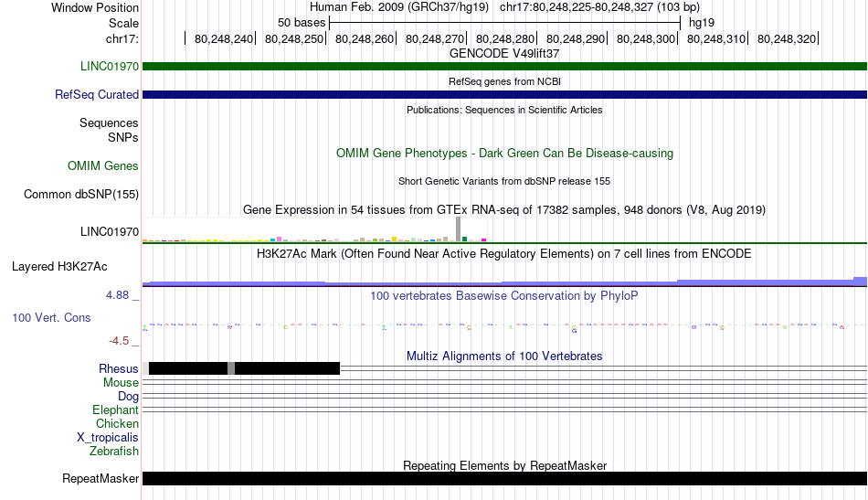Viewport: 868px width, 500px height.
Task: Open RefSeq genes from NCBI title
Action: click(504, 82)
